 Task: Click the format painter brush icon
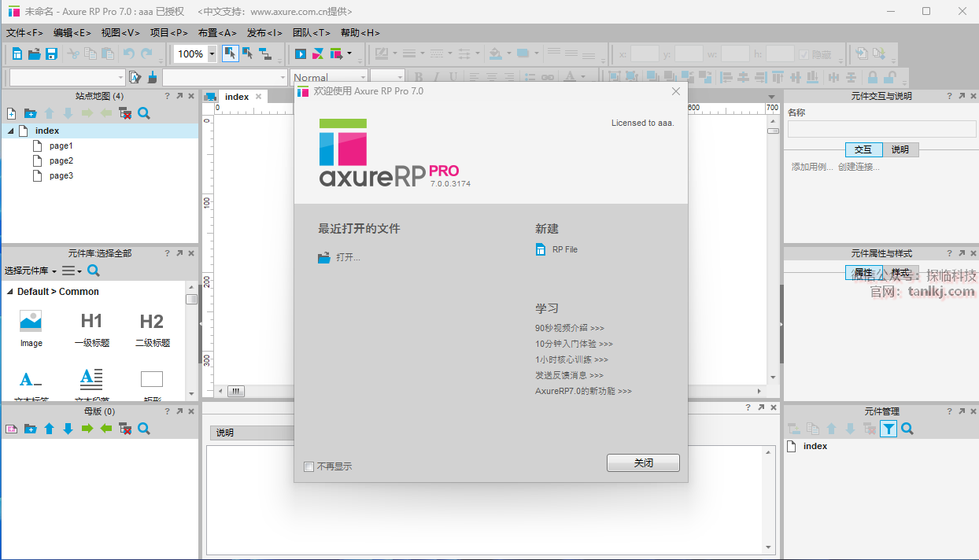[152, 77]
